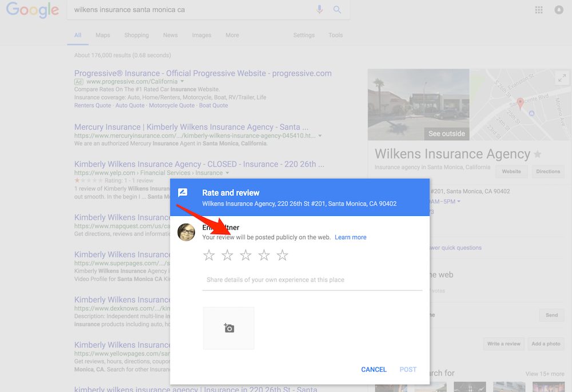This screenshot has width=572, height=392.
Task: Open the More search menu
Action: [232, 35]
